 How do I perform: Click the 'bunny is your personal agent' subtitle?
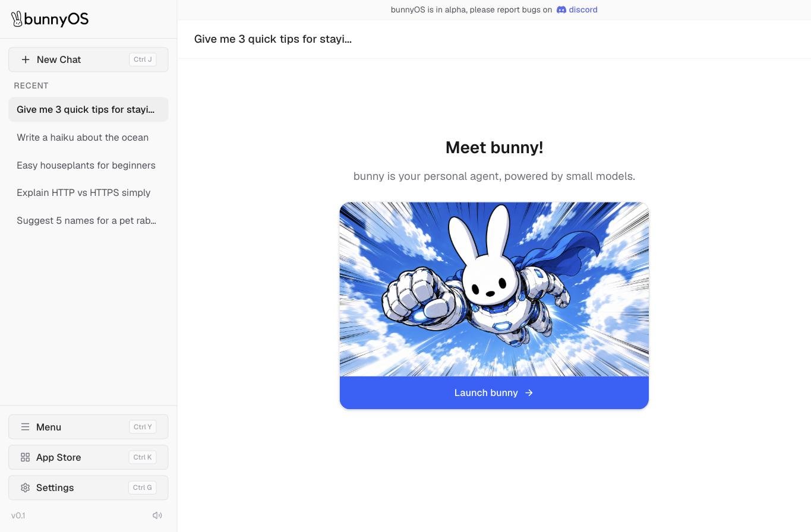pos(494,176)
